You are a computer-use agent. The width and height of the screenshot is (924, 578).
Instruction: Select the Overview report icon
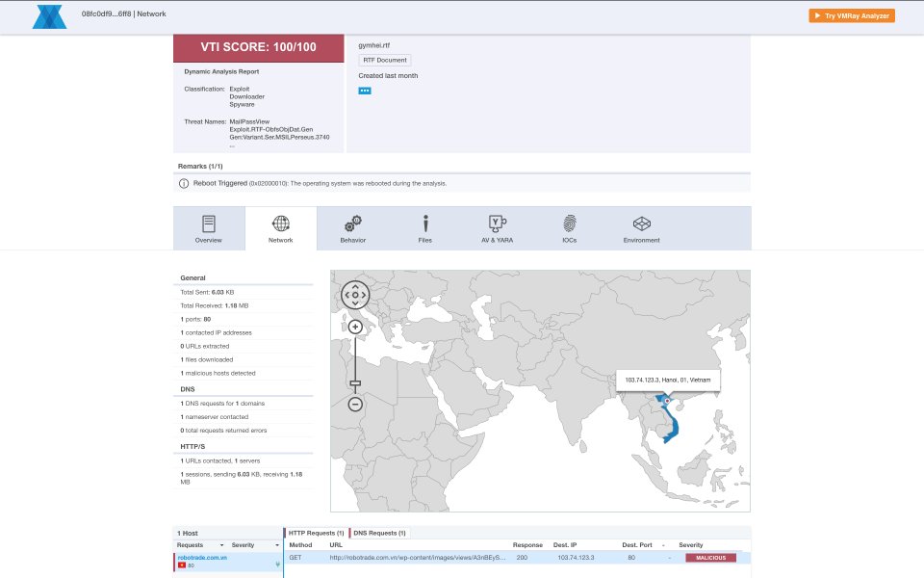point(209,223)
